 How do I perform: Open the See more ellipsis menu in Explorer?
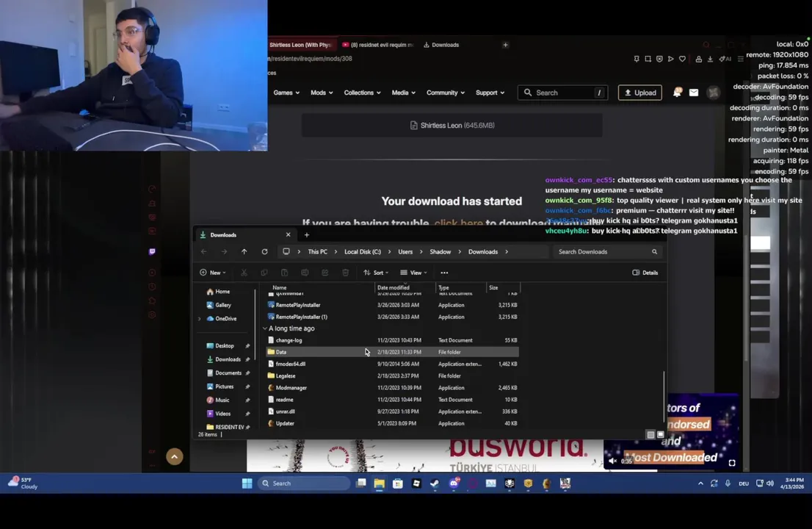444,273
